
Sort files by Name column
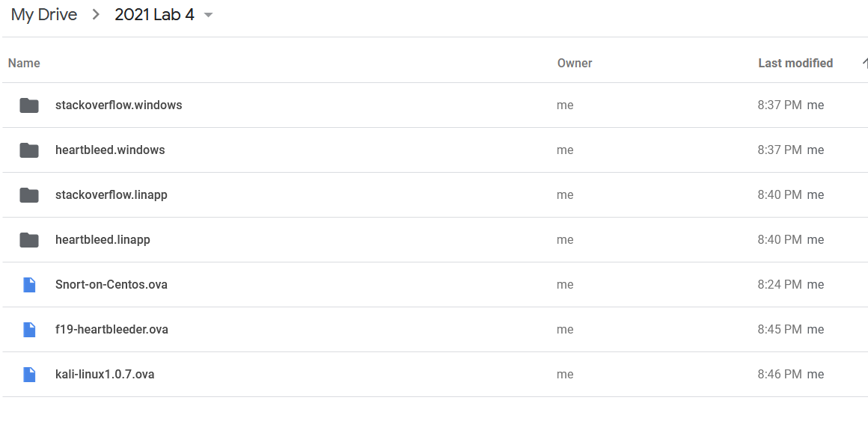24,64
